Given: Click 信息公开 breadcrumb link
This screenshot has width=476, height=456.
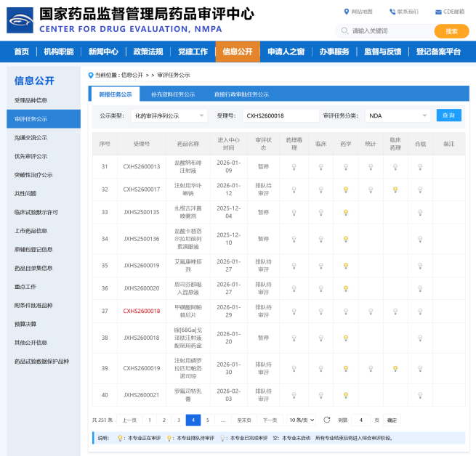Looking at the screenshot, I should point(132,76).
